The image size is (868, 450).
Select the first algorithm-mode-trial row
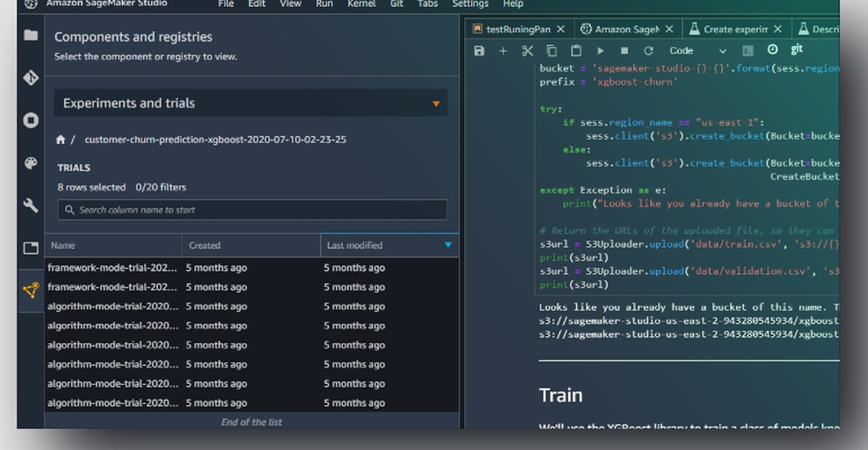pos(252,306)
